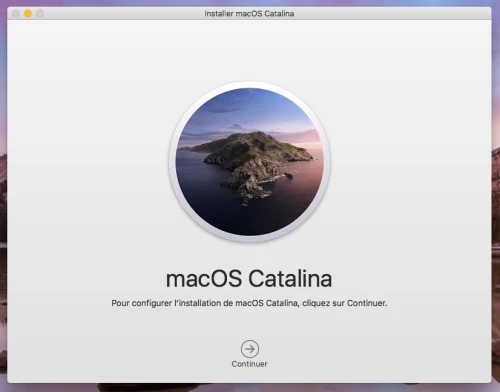The width and height of the screenshot is (500, 392).
Task: Click the Continuer label under the arrow
Action: (x=249, y=364)
